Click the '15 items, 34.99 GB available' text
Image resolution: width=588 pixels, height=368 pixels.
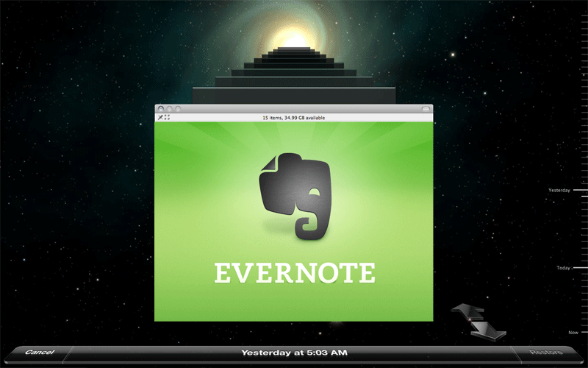(x=293, y=118)
